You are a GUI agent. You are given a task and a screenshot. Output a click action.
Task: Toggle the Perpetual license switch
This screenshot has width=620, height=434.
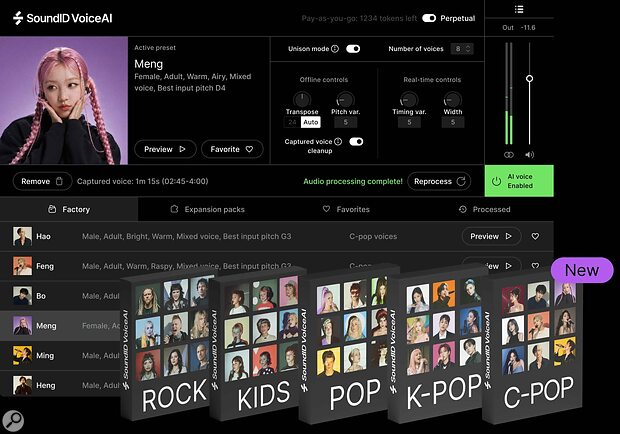coord(429,18)
